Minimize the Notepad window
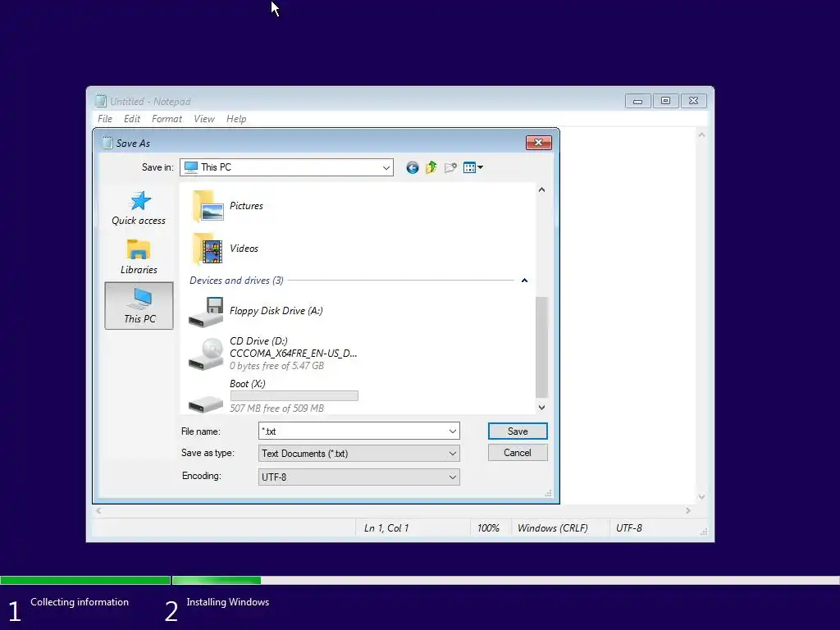The image size is (840, 630). click(x=637, y=101)
